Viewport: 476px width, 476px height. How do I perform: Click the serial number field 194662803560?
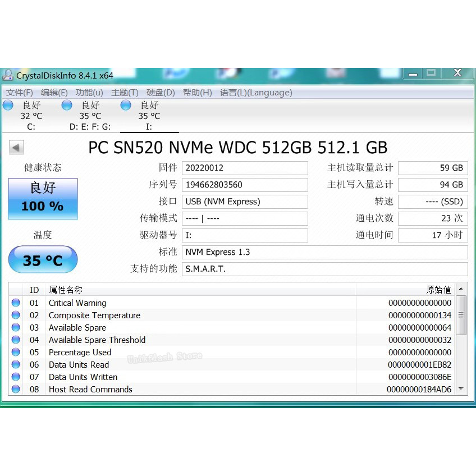pyautogui.click(x=245, y=185)
